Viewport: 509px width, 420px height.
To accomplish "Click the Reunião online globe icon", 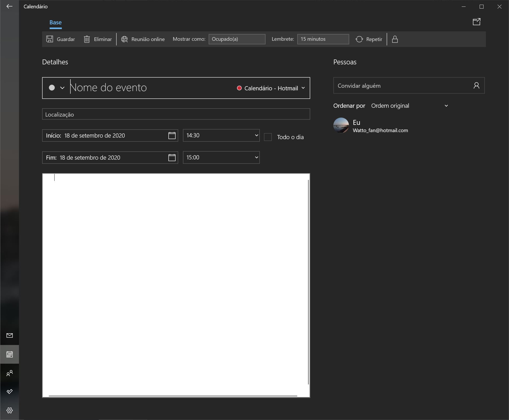I will (124, 39).
